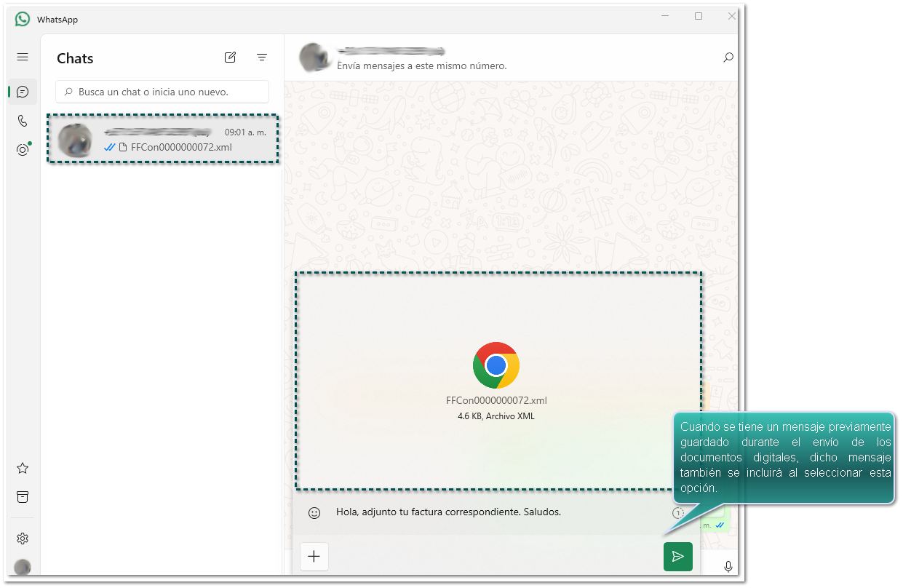Open WhatsApp Settings via the gear icon
The image size is (903, 588).
tap(23, 539)
